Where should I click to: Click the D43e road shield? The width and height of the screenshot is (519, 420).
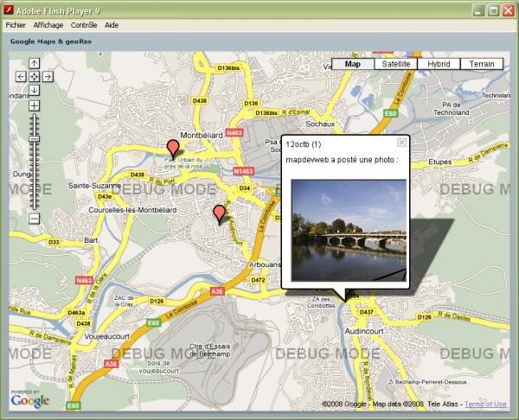pyautogui.click(x=105, y=196)
